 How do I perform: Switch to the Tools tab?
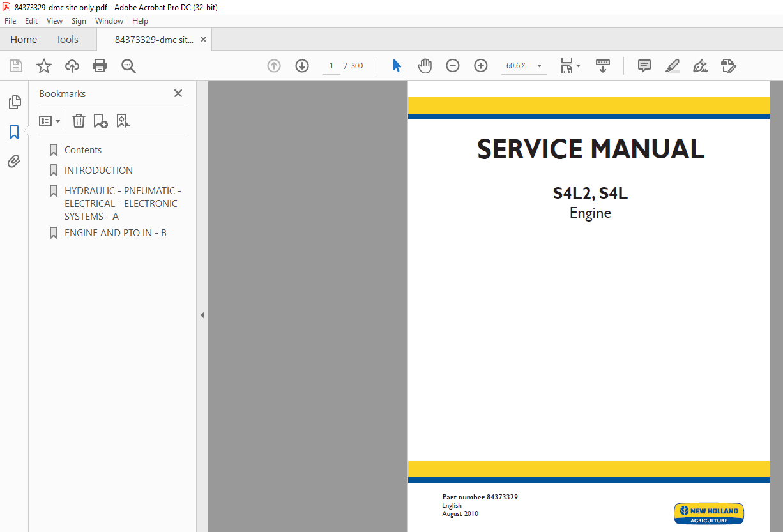click(67, 40)
